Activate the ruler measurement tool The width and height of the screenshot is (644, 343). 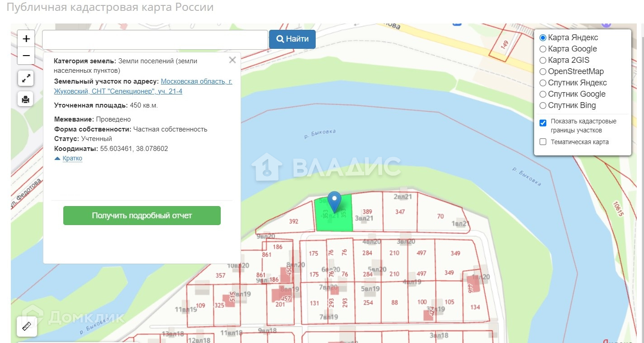(x=27, y=327)
